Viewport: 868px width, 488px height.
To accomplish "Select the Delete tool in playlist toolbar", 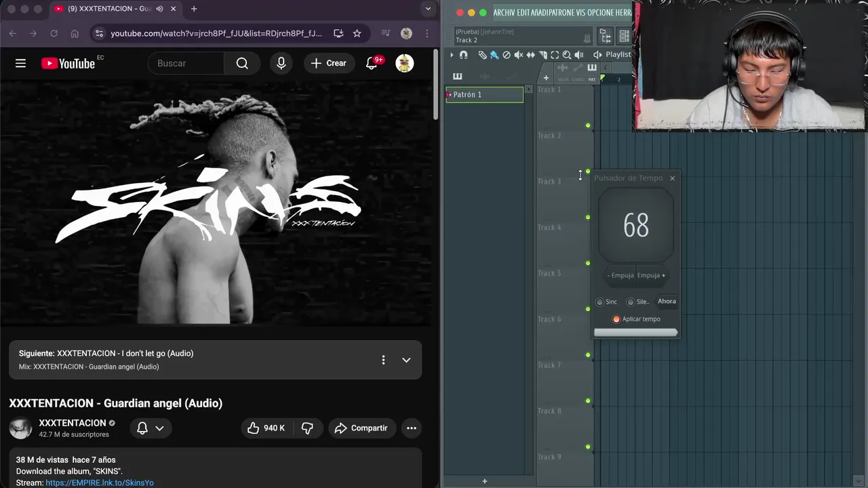I will [507, 55].
